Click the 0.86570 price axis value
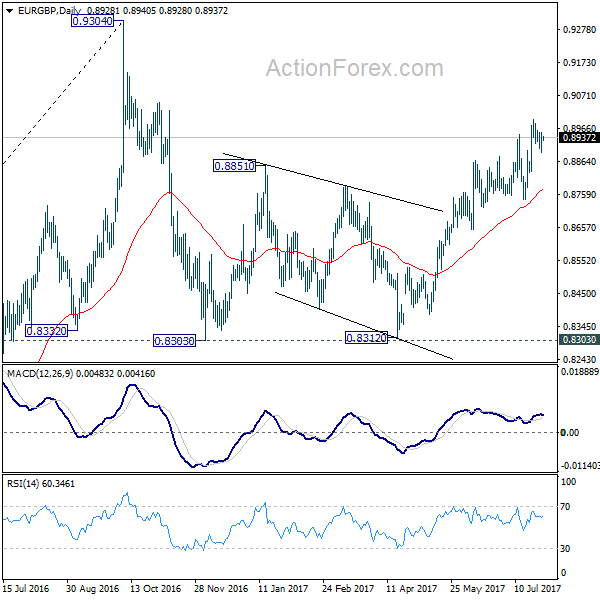The height and width of the screenshot is (600, 600). (579, 227)
